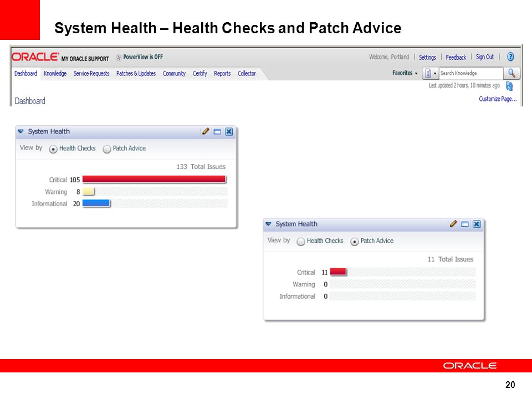
Task: Open the Patches & Updates tab
Action: click(x=136, y=73)
